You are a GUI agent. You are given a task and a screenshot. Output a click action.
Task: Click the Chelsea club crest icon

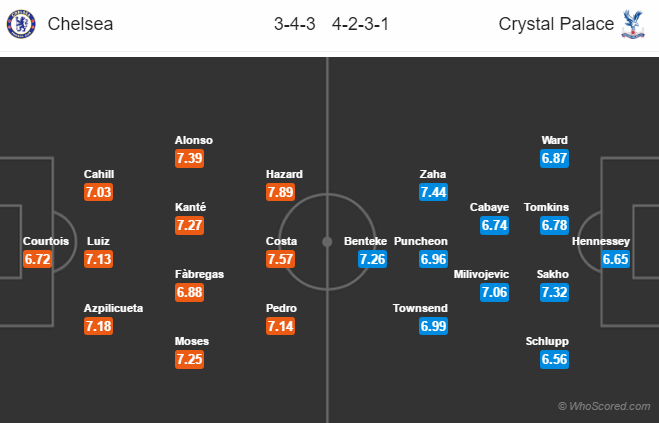(20, 24)
